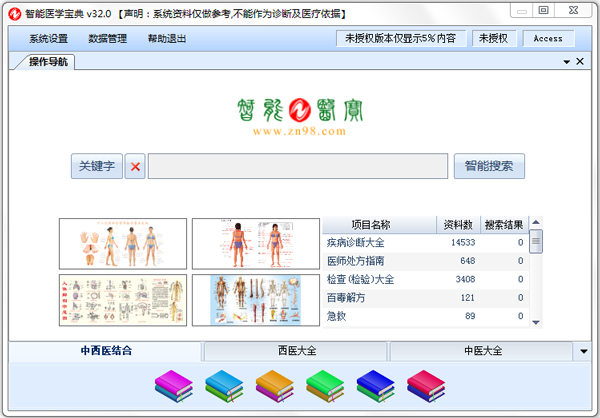Open the top-left body acupoint chart thumbnail
Screen dimensions: 600x418
pyautogui.click(x=123, y=243)
